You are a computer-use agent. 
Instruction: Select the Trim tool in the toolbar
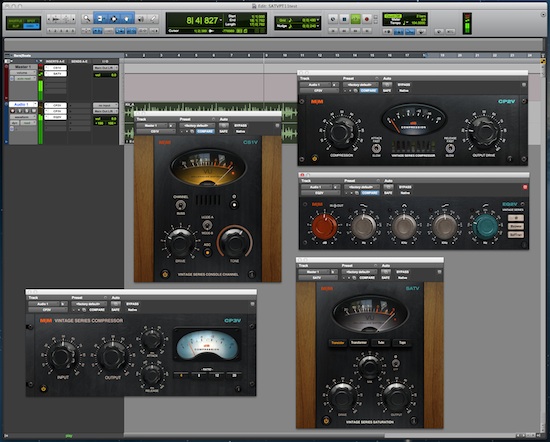click(100, 19)
